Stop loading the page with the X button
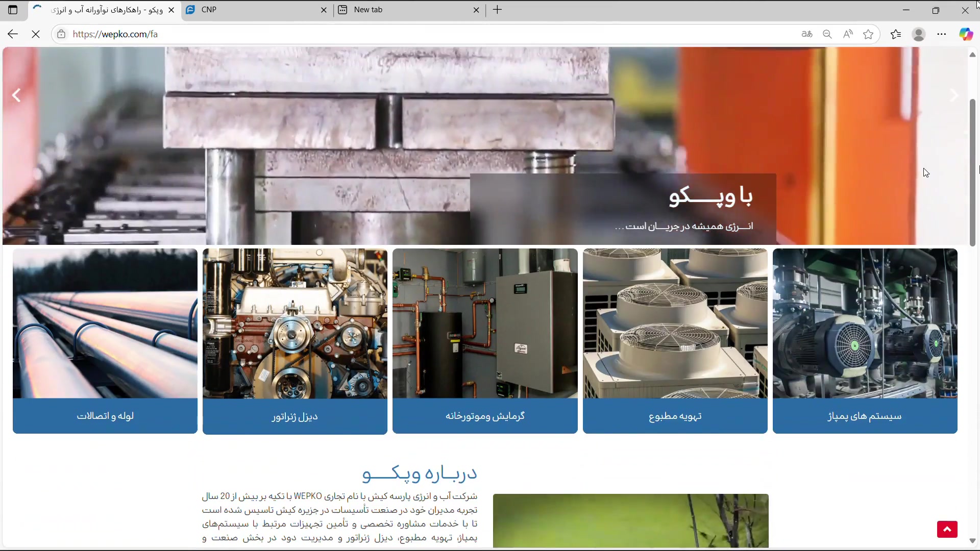The image size is (980, 551). 36,34
